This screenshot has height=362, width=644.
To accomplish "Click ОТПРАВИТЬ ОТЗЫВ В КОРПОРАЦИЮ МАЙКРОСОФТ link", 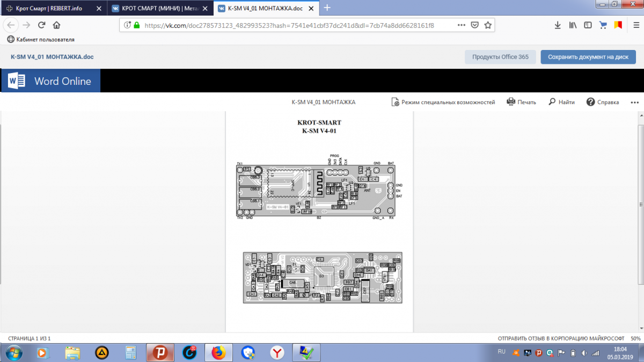I will point(561,339).
